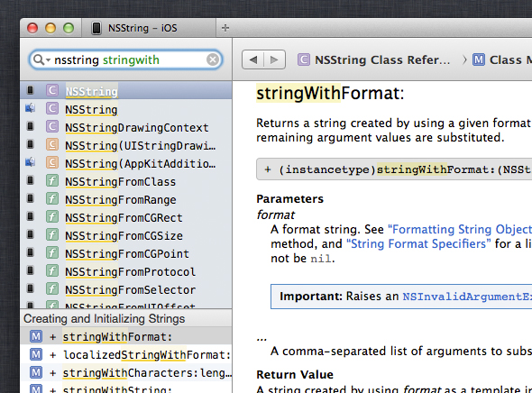Click the orange category icon for NSString(UIStringDrawing)
This screenshot has width=532, height=393.
click(x=52, y=145)
